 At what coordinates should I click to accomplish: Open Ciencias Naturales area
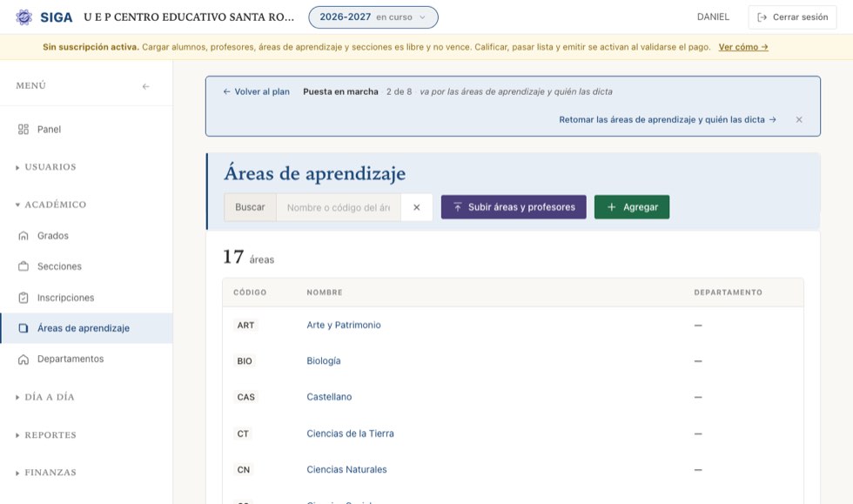pyautogui.click(x=346, y=470)
